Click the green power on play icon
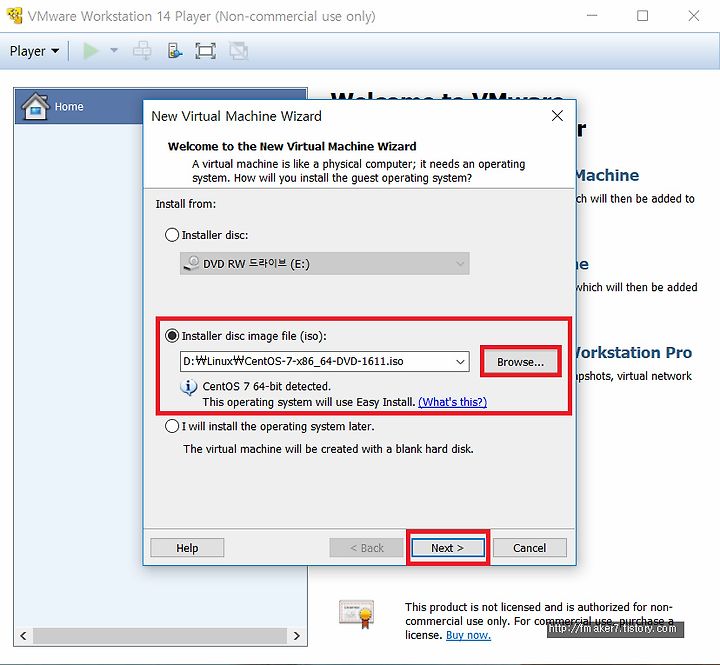The height and width of the screenshot is (665, 720). pyautogui.click(x=90, y=51)
